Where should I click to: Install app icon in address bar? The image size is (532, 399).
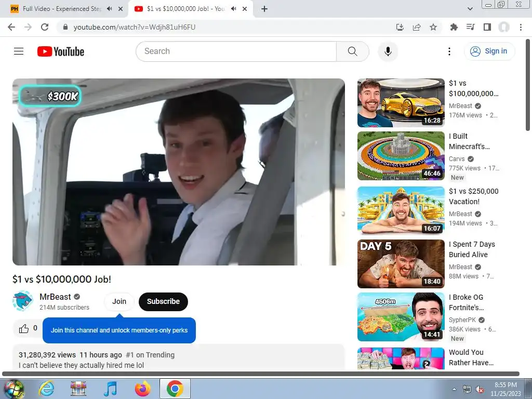(400, 27)
